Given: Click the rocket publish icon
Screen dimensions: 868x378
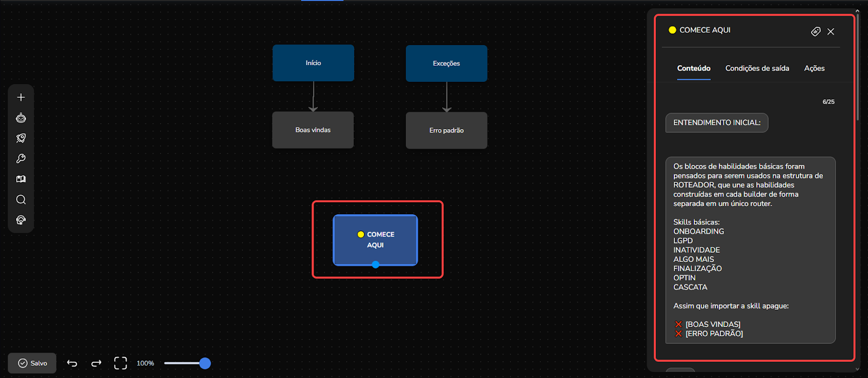Looking at the screenshot, I should [21, 138].
